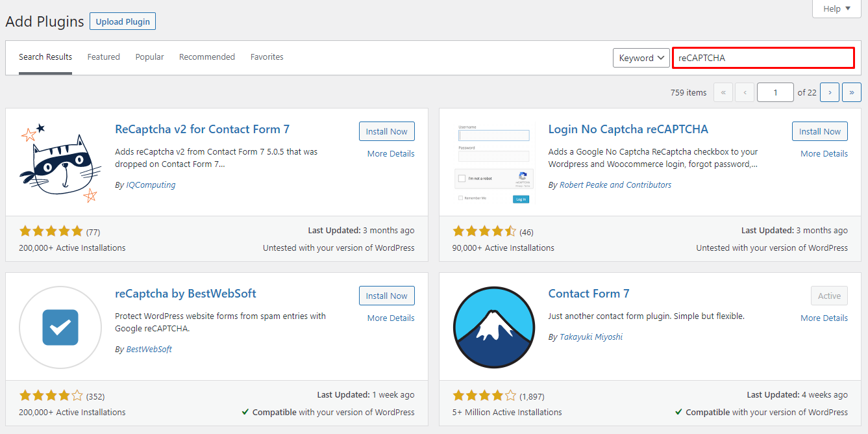868x434 pixels.
Task: Visit the IQComputing author link
Action: coord(151,185)
